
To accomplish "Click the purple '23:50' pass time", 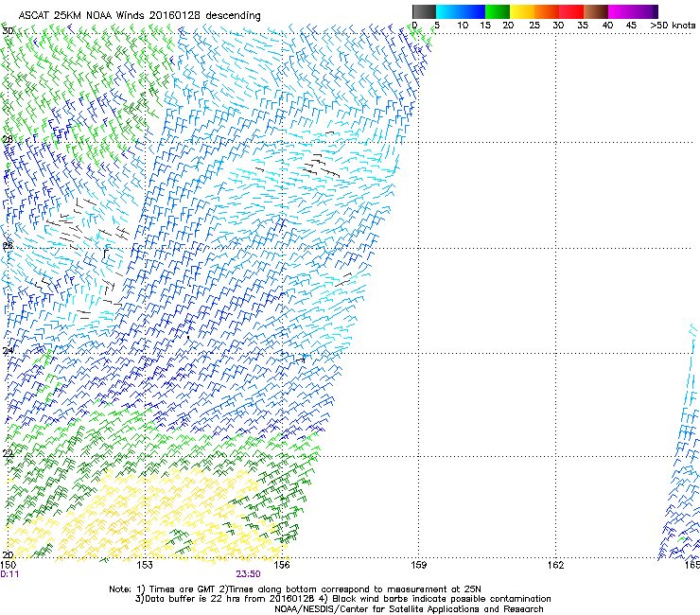I will pyautogui.click(x=248, y=574).
